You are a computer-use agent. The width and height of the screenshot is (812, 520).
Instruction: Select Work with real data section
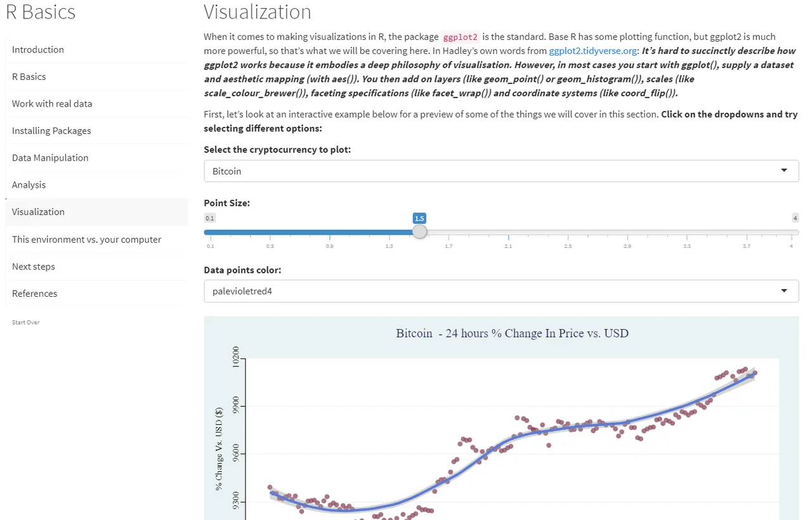coord(96,104)
